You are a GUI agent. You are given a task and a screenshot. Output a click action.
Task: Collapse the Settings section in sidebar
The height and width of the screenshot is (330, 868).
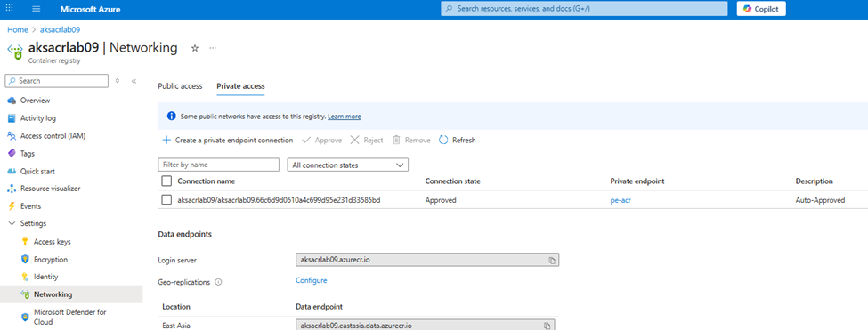click(12, 223)
